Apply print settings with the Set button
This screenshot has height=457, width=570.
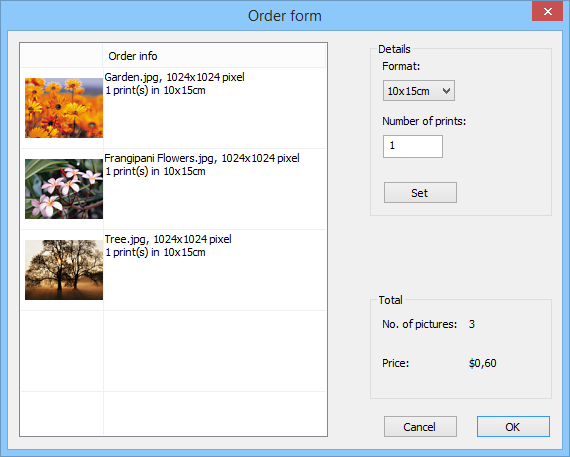[420, 192]
